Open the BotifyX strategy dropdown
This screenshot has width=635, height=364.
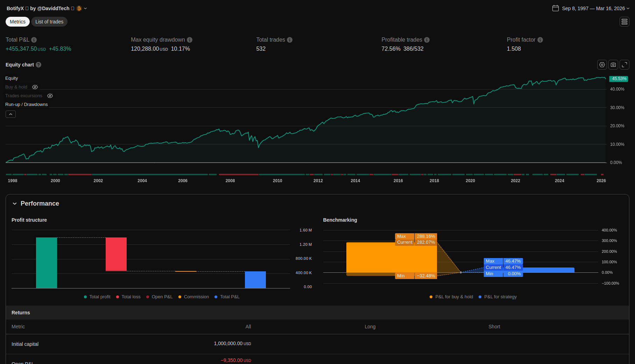point(85,8)
